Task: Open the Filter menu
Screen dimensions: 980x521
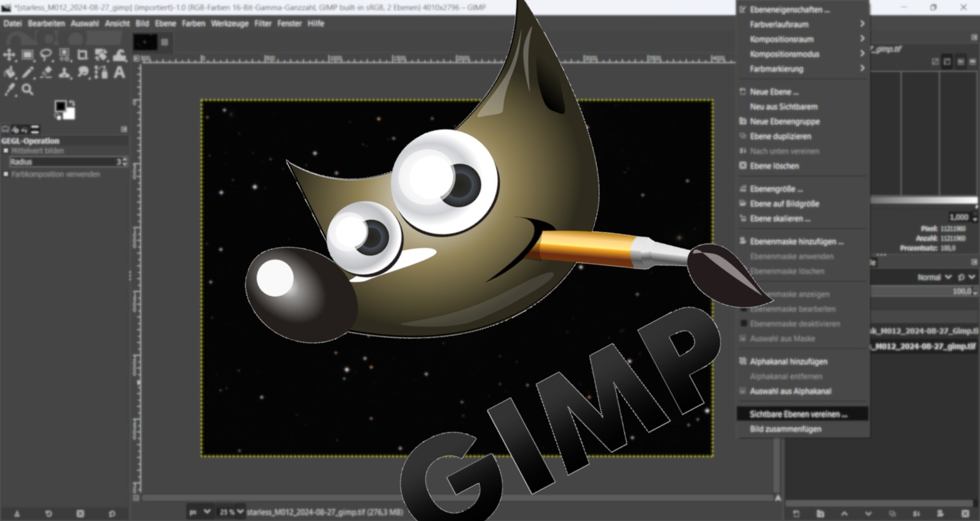Action: [x=263, y=23]
